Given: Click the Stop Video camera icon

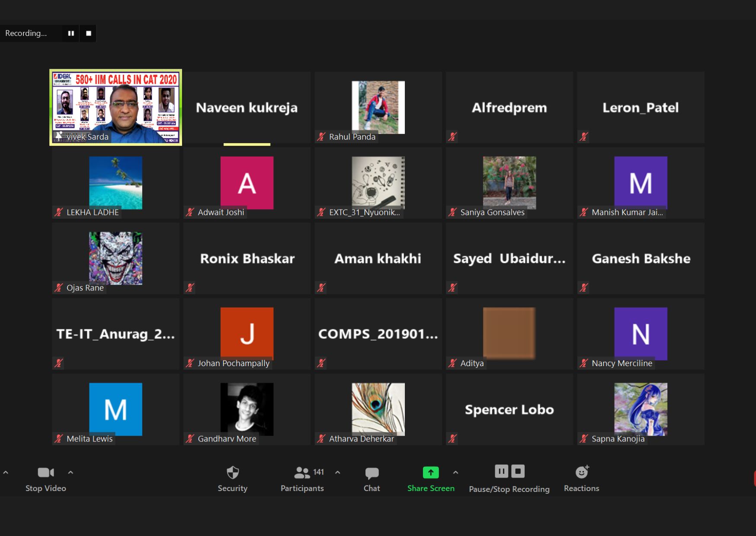Looking at the screenshot, I should pos(46,472).
